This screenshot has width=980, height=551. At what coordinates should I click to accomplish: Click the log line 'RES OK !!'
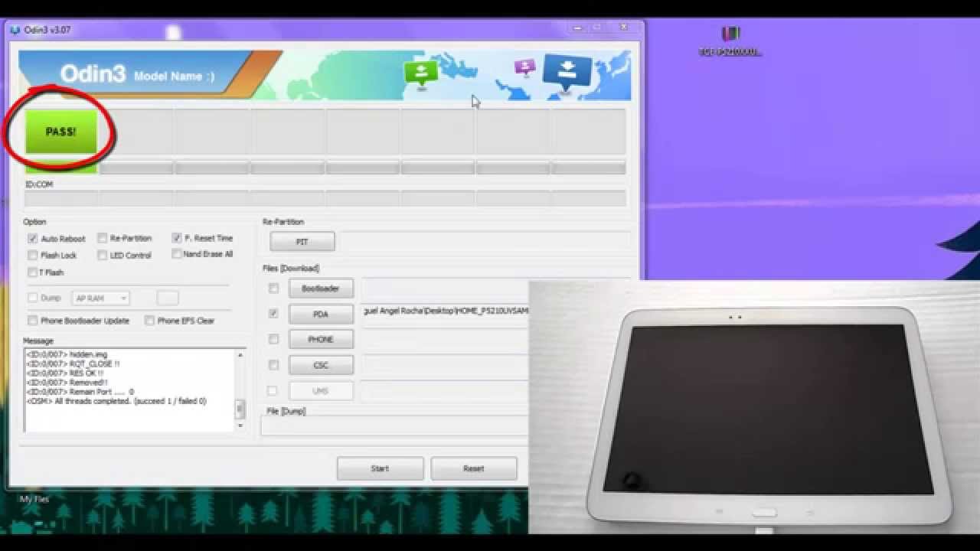click(65, 373)
